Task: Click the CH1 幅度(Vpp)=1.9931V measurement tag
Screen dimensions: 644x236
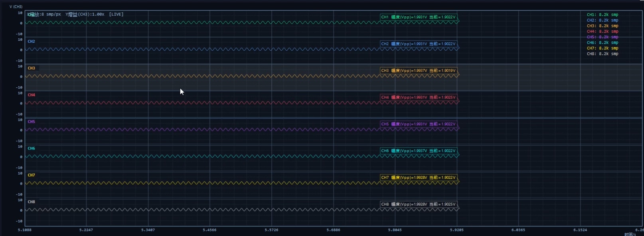Action: (x=418, y=17)
